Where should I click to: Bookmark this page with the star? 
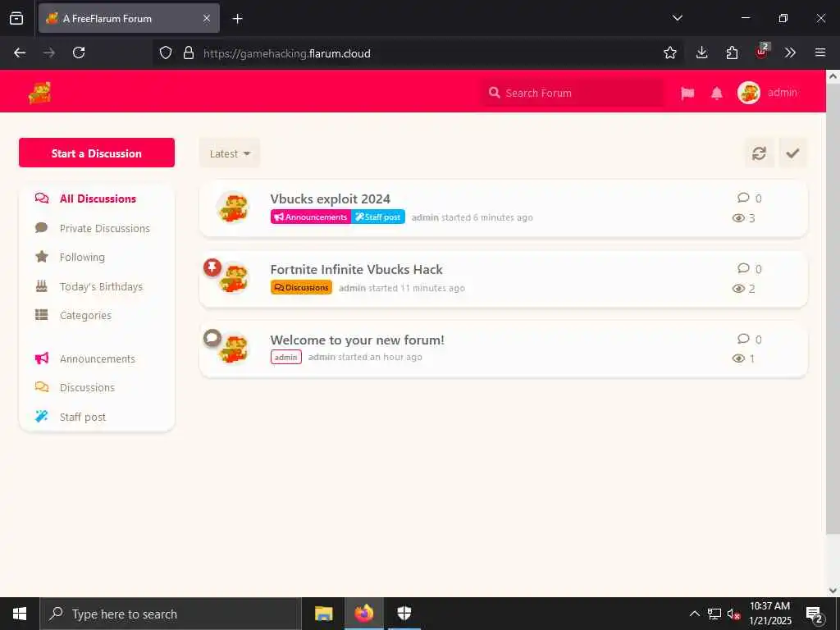point(670,52)
